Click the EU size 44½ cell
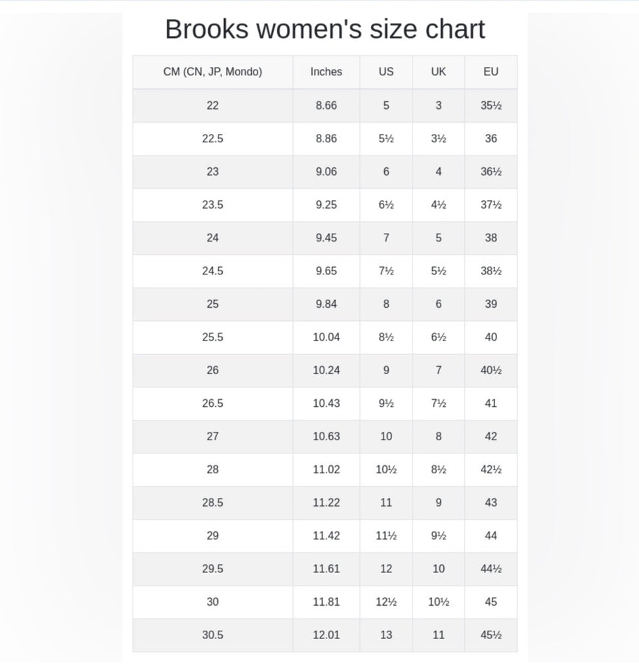Image resolution: width=639 pixels, height=672 pixels. [491, 569]
